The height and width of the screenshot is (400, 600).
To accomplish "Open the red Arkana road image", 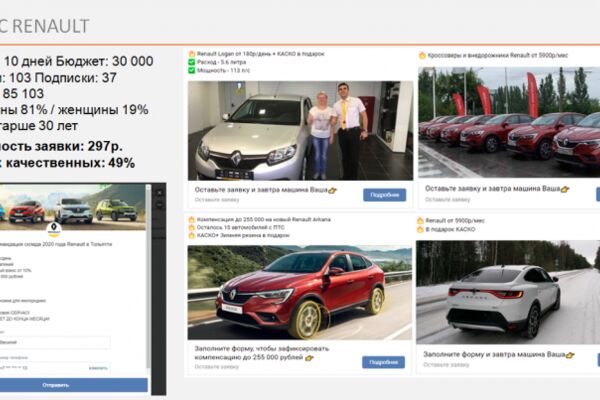I will 300,293.
